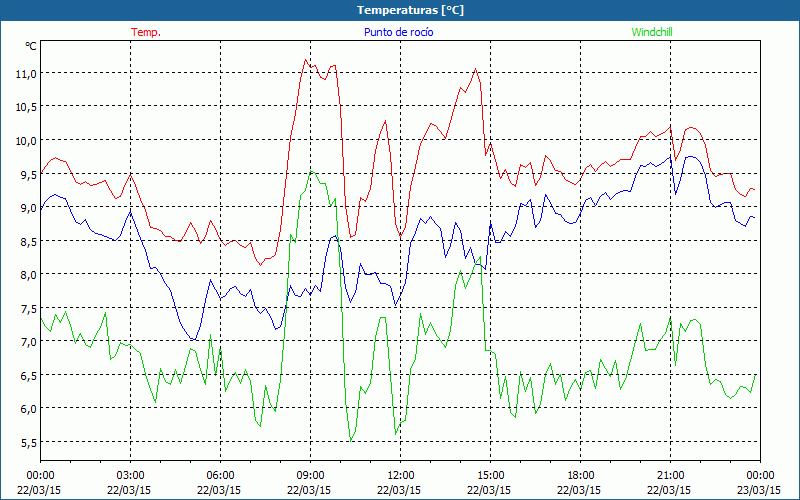Select the blue Punto de rocío legend label
This screenshot has width=800, height=500.
pos(398,32)
